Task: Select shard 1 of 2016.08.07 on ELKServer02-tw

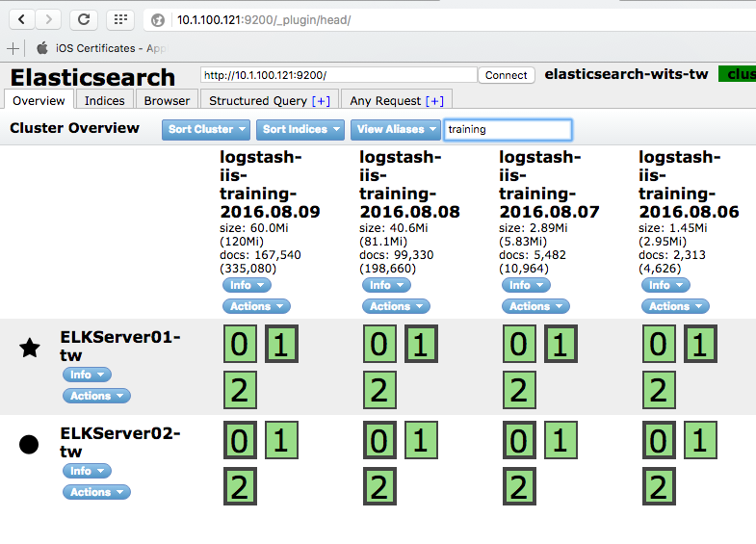Action: point(560,440)
